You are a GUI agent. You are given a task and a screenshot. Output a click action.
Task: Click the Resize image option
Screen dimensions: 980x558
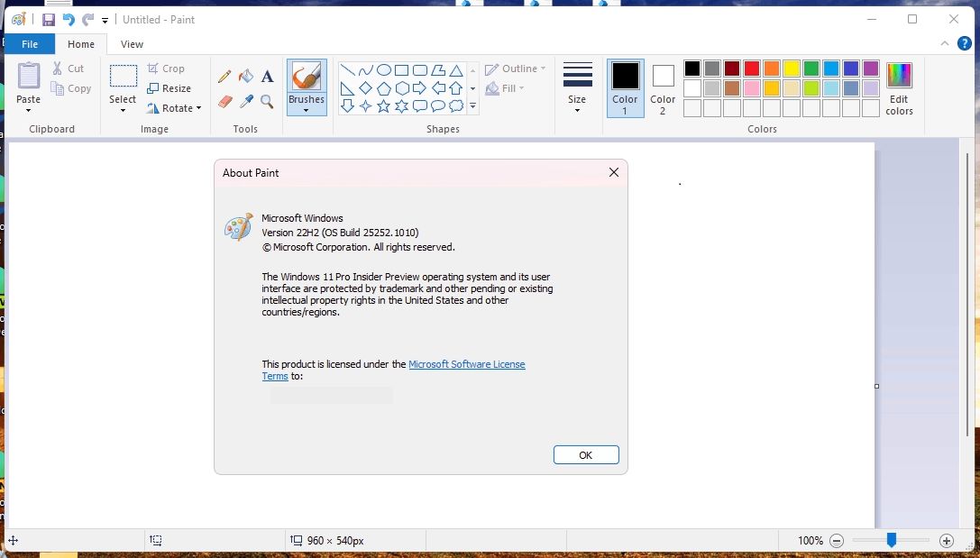[x=169, y=87]
